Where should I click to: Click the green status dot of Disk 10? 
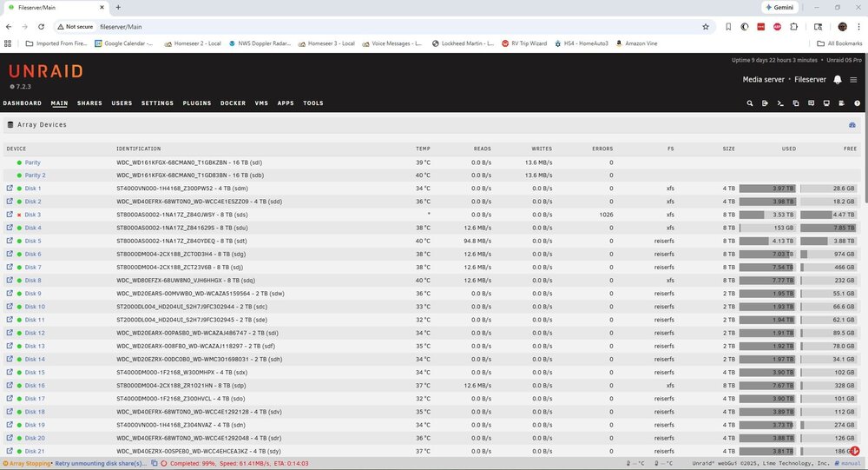19,307
